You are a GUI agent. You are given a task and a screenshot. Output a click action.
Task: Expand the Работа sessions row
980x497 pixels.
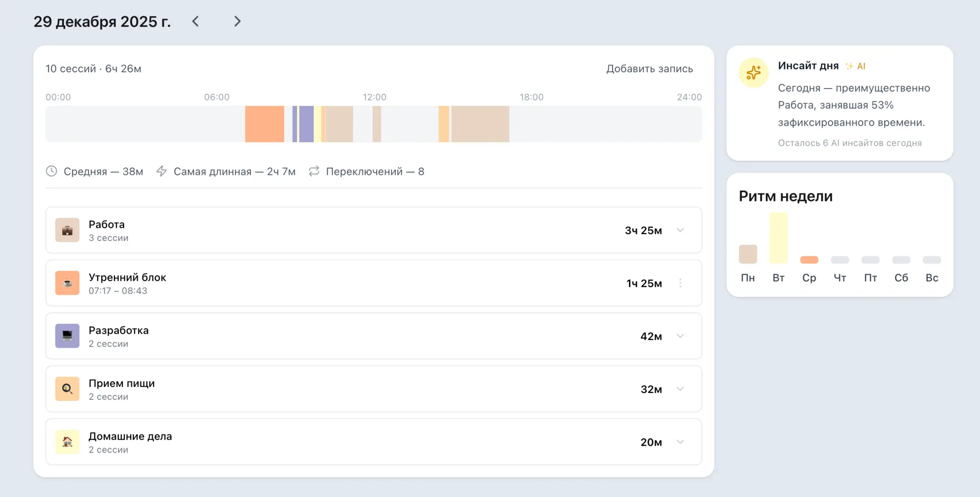(x=680, y=230)
